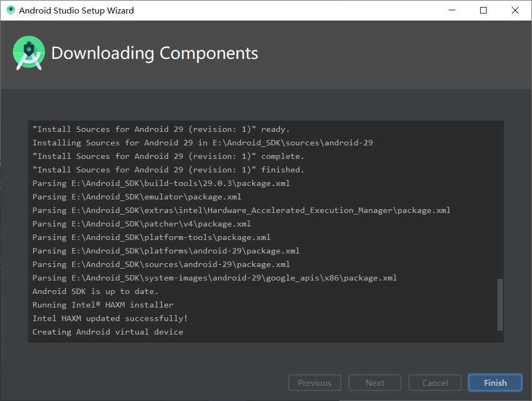The image size is (532, 401).
Task: Close the Android Studio Setup Wizard window
Action: pyautogui.click(x=515, y=10)
